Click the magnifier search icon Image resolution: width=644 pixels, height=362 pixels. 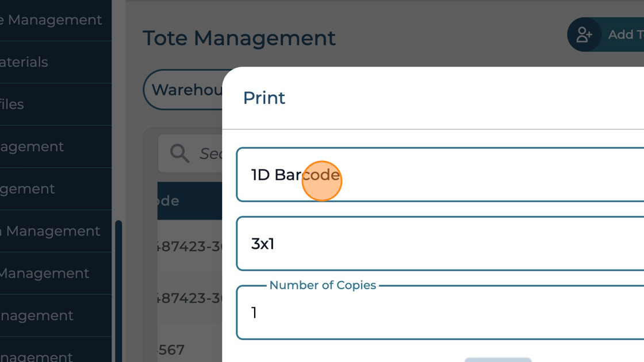click(x=179, y=153)
